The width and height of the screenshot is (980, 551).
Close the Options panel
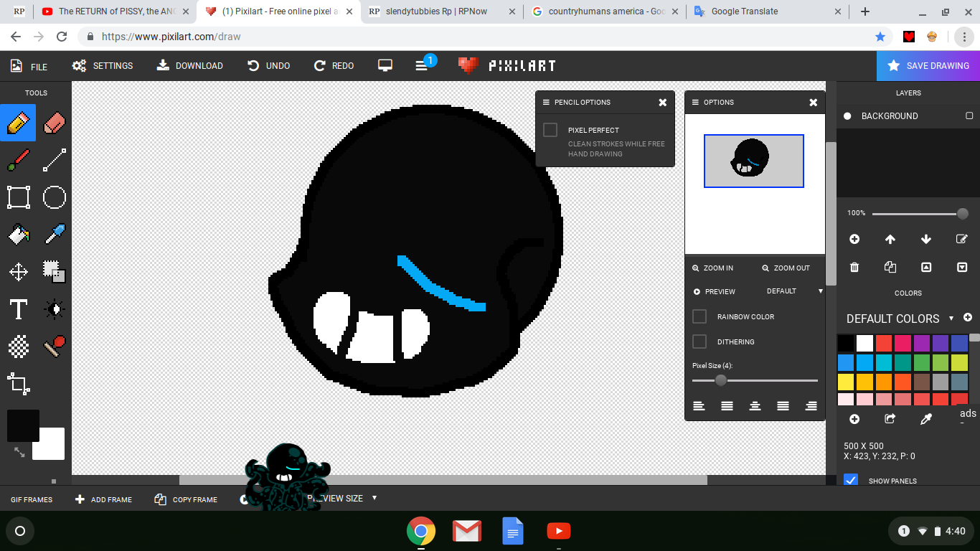coord(814,103)
